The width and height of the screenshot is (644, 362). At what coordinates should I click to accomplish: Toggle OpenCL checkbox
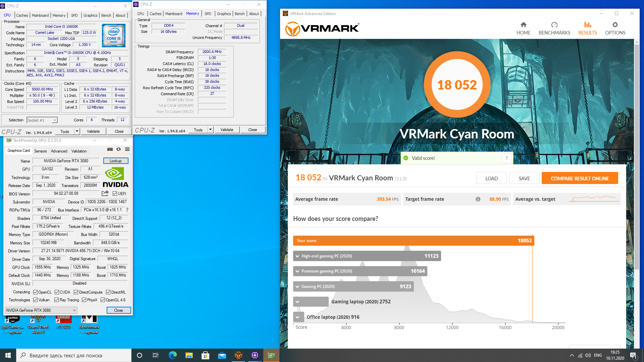click(x=35, y=292)
